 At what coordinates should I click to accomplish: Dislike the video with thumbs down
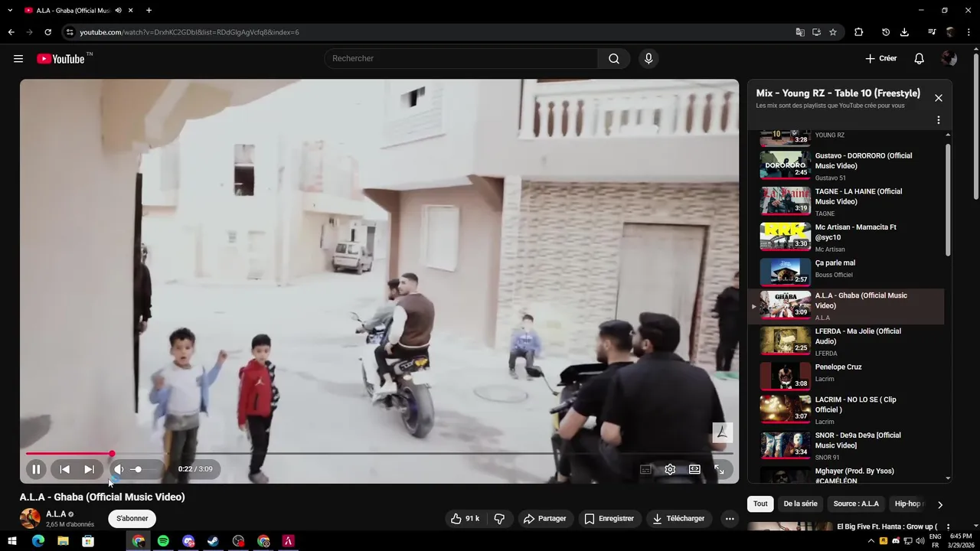pos(499,519)
